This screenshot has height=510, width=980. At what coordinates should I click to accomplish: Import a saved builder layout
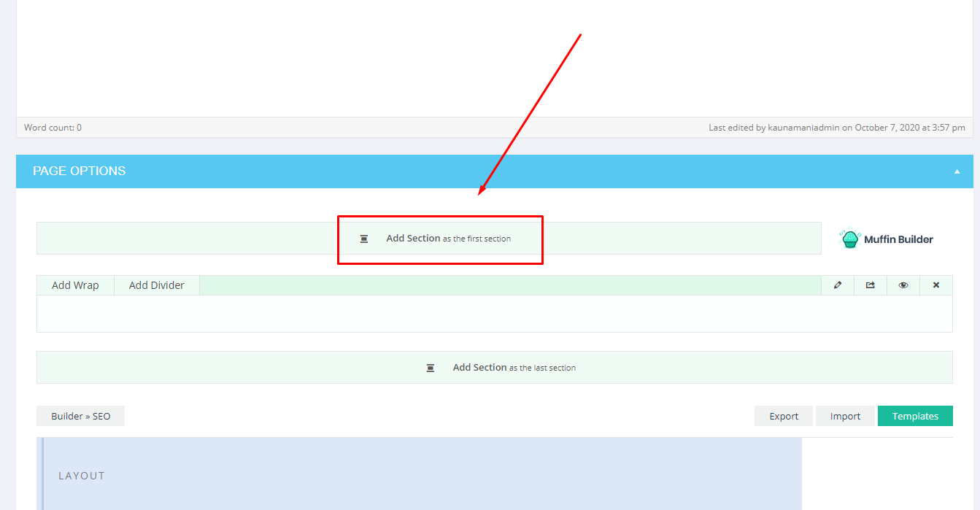coord(845,415)
